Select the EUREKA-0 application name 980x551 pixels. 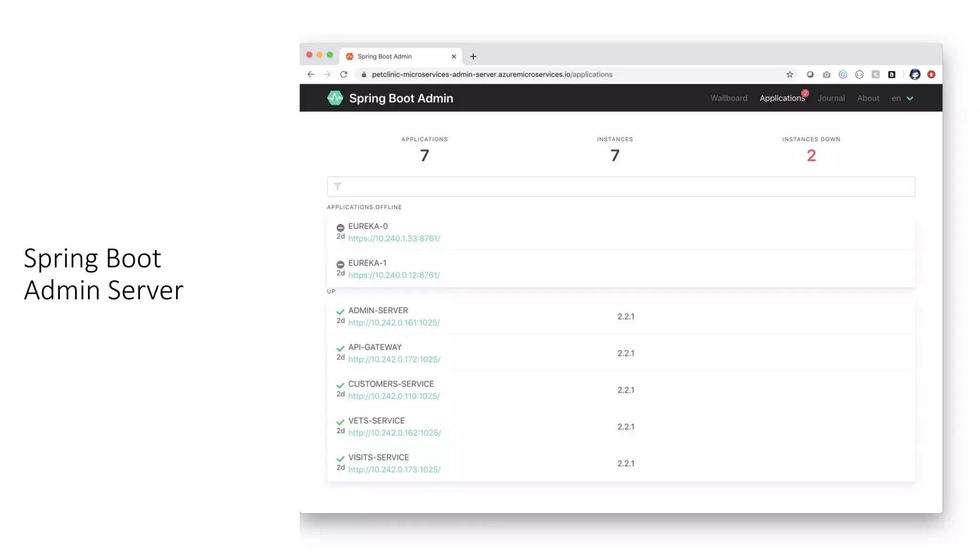[368, 226]
